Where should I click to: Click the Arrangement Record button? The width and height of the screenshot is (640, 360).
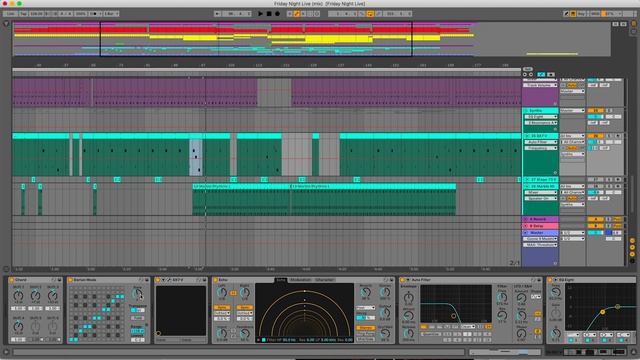(277, 13)
